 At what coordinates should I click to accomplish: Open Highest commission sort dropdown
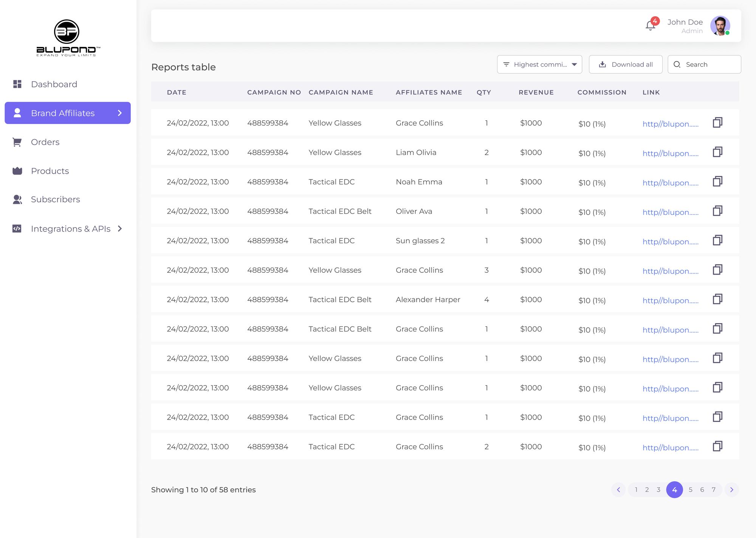point(539,64)
